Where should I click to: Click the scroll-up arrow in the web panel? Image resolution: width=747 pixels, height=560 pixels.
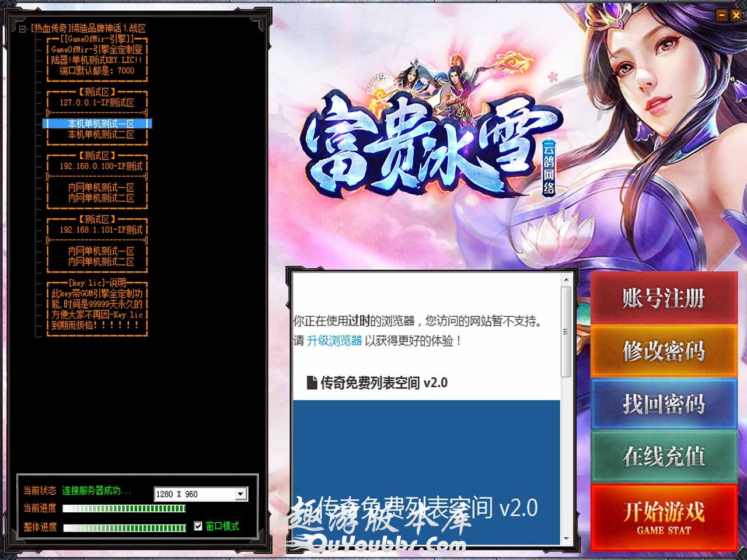coord(566,281)
